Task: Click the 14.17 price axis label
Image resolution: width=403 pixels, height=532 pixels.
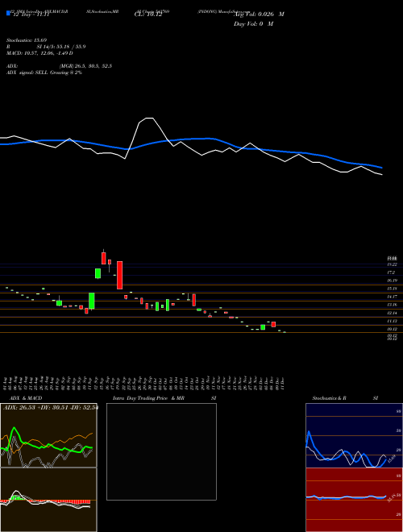Action: pos(393,297)
